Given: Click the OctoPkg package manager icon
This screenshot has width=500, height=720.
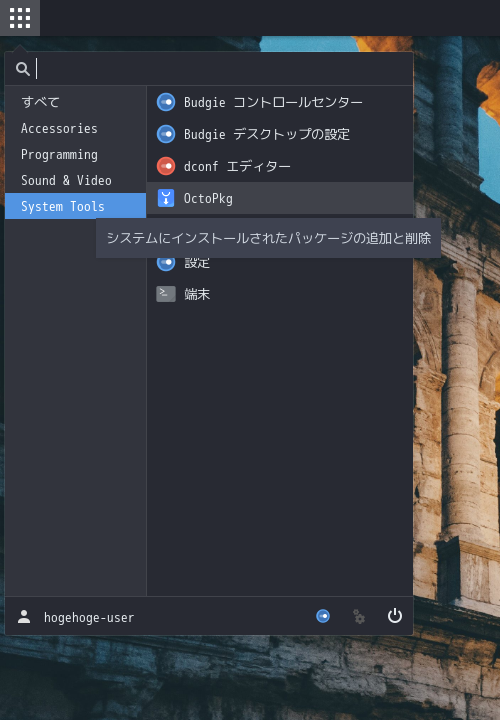Looking at the screenshot, I should pyautogui.click(x=166, y=198).
